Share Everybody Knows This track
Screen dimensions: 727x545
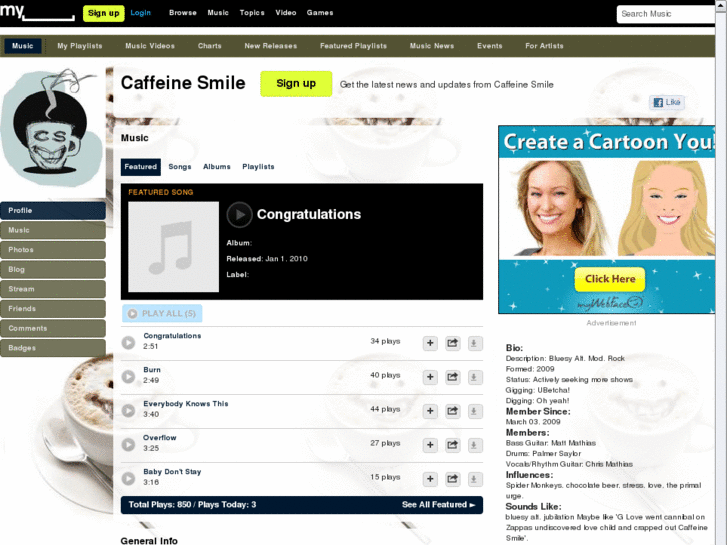tap(453, 411)
